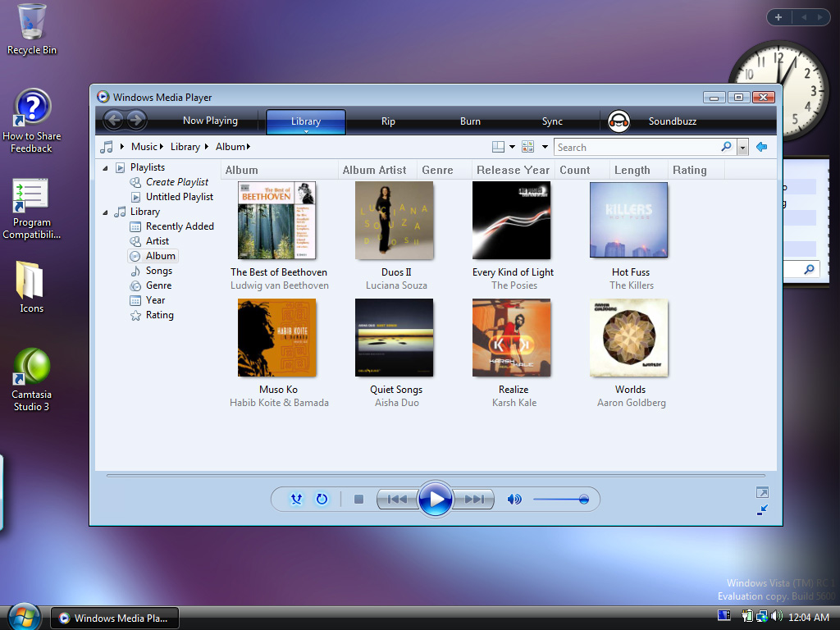Play the album Hot Fuss by The Killers
This screenshot has width=840, height=630.
628,219
